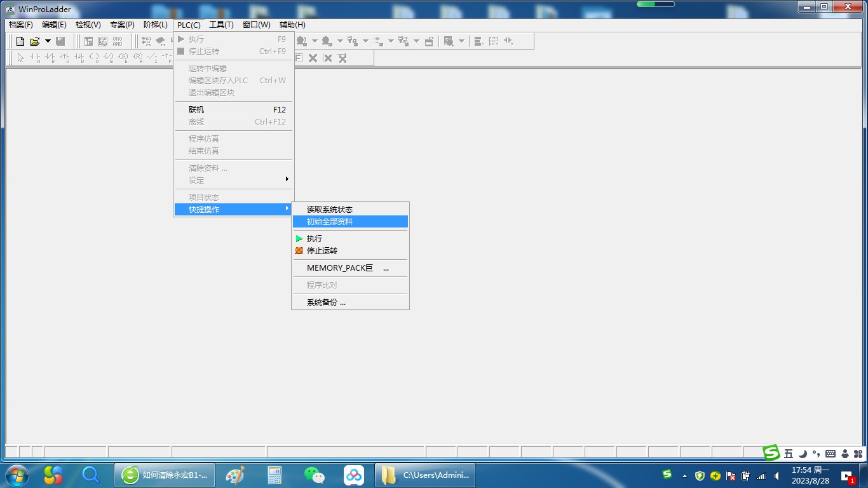Click 停止运转 in the quick operations submenu

322,250
